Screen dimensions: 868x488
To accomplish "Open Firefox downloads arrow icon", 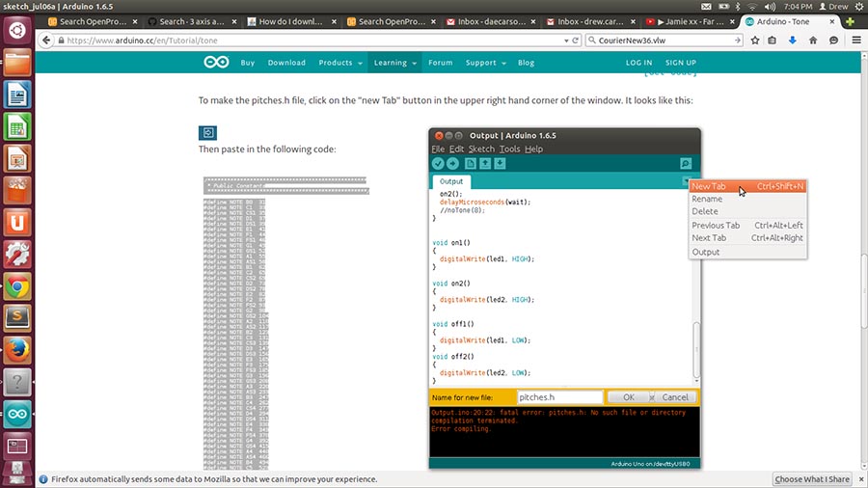I will click(792, 40).
